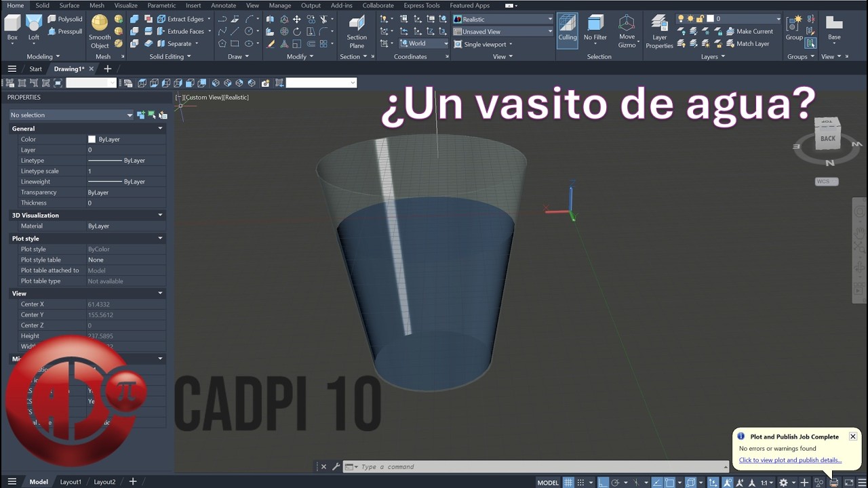This screenshot has width=868, height=488.
Task: Click Extract Edges
Action: 180,19
